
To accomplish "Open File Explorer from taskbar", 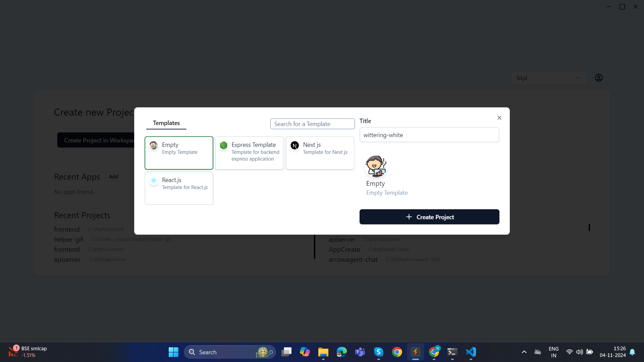I will click(x=323, y=352).
